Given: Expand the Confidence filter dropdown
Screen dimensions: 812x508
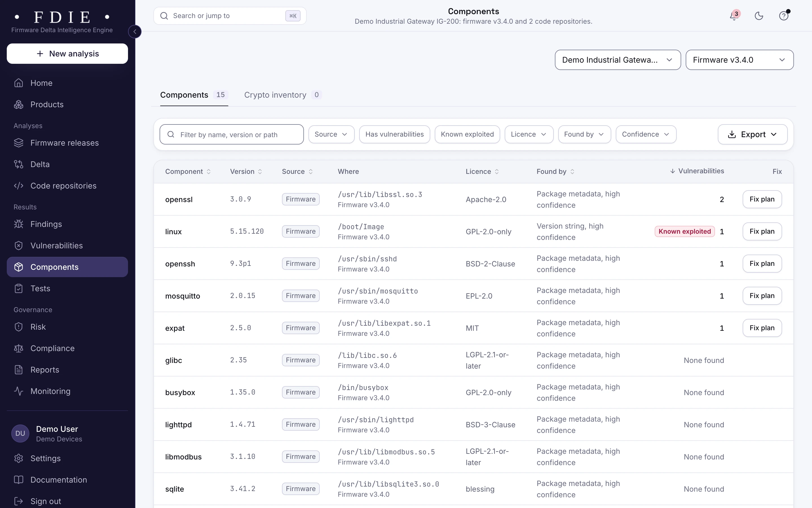Looking at the screenshot, I should [x=646, y=134].
